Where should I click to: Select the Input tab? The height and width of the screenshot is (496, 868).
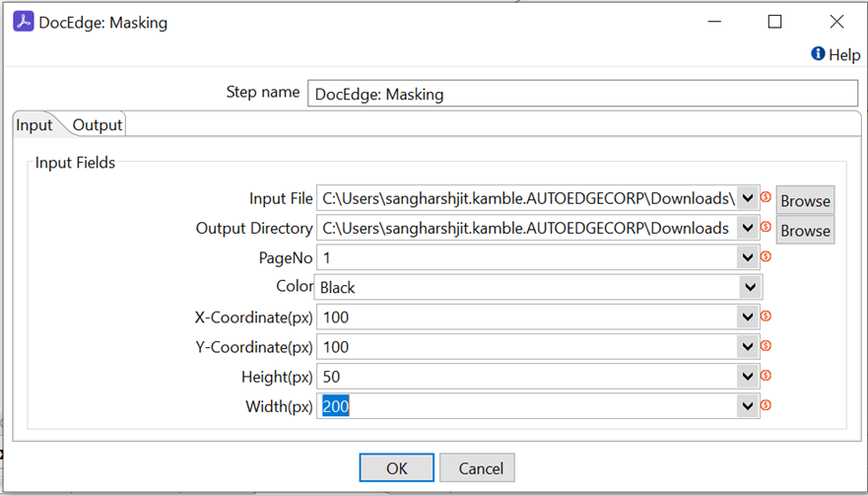pyautogui.click(x=34, y=125)
